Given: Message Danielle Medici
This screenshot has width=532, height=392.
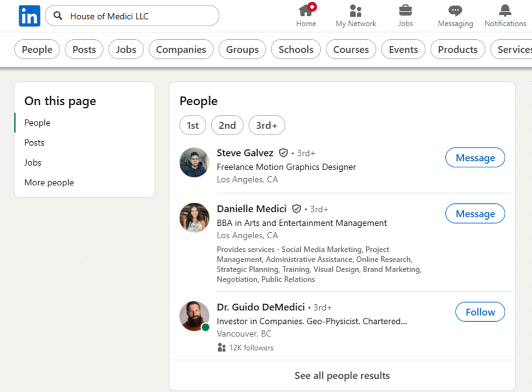Looking at the screenshot, I should coord(475,213).
